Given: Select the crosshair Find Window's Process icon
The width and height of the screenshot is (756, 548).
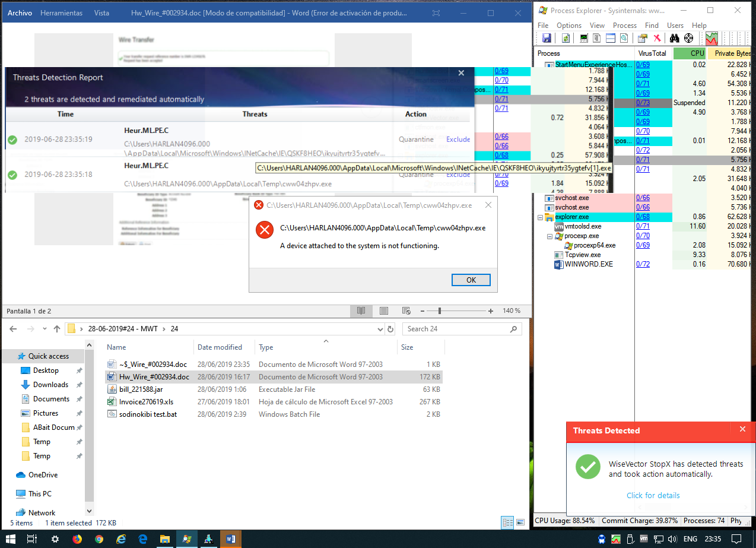Looking at the screenshot, I should click(689, 39).
